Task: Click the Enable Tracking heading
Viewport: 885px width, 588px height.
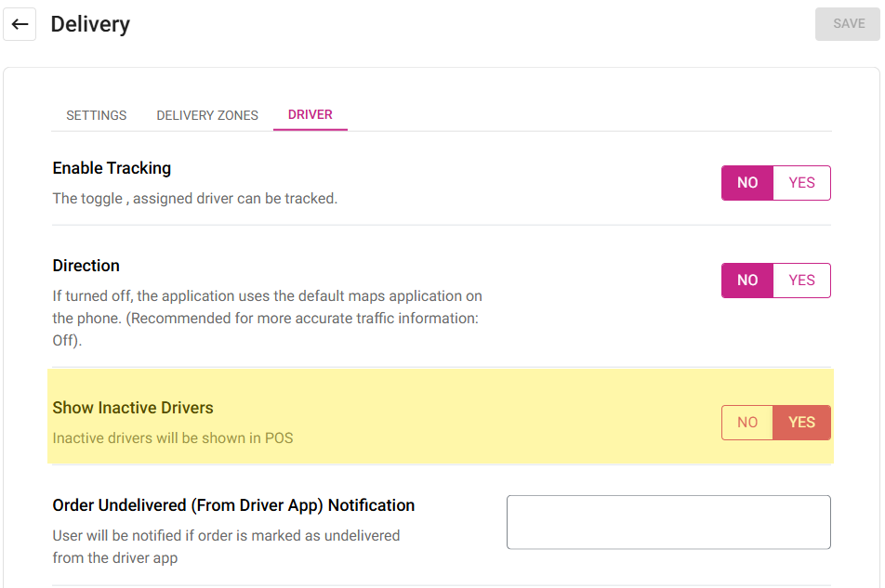Action: (x=112, y=168)
